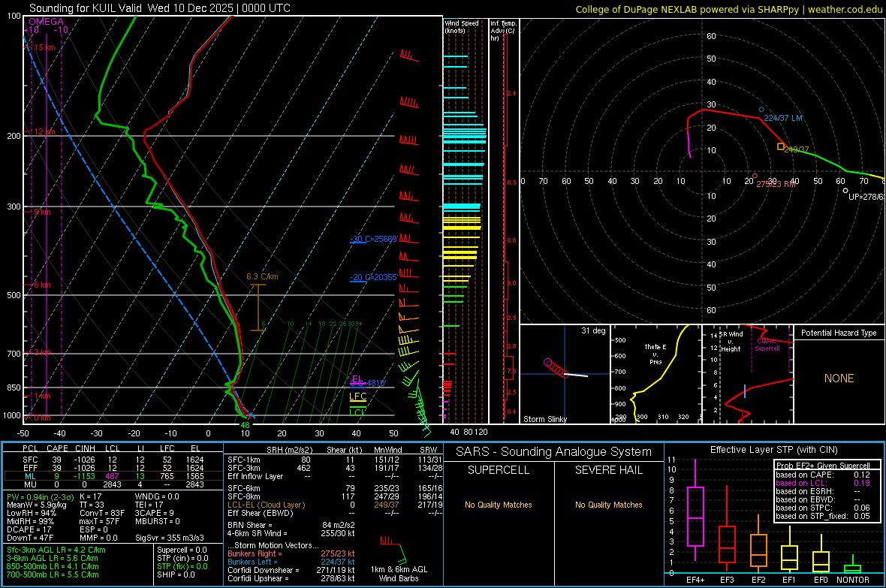Click the '6.3 C/km' lapse rate label
Screen dimensions: 886x588
tap(262, 276)
